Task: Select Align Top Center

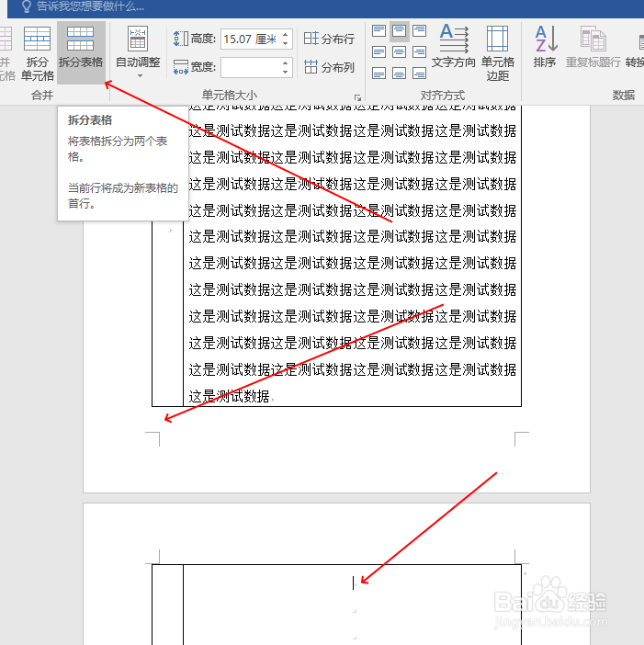Action: tap(399, 31)
